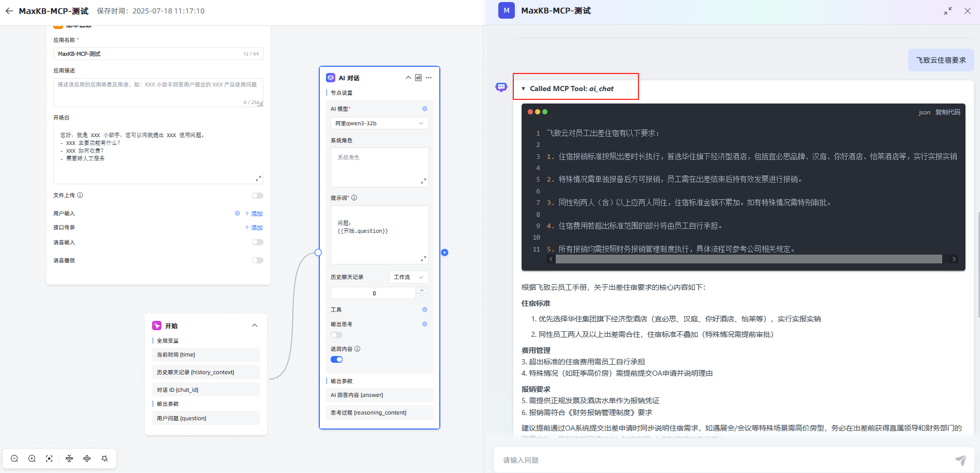Zoom in on the workflow canvas

pos(32,459)
